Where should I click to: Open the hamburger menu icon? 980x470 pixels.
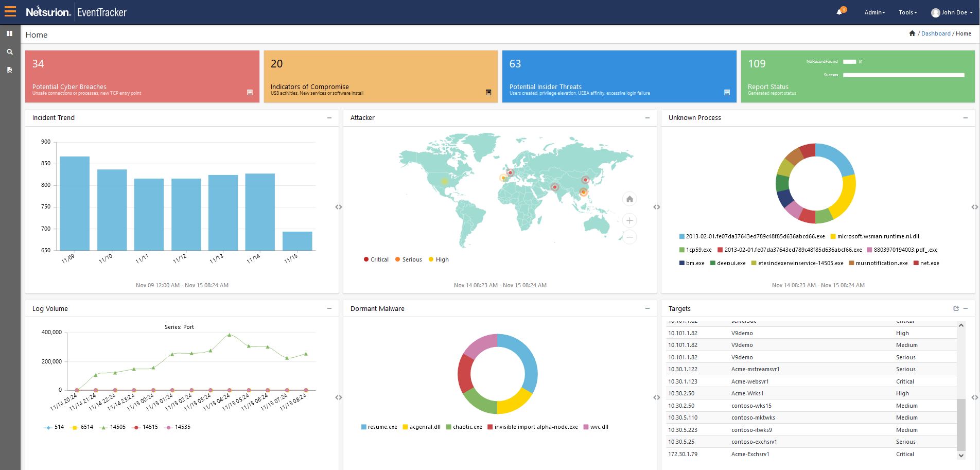pos(10,11)
